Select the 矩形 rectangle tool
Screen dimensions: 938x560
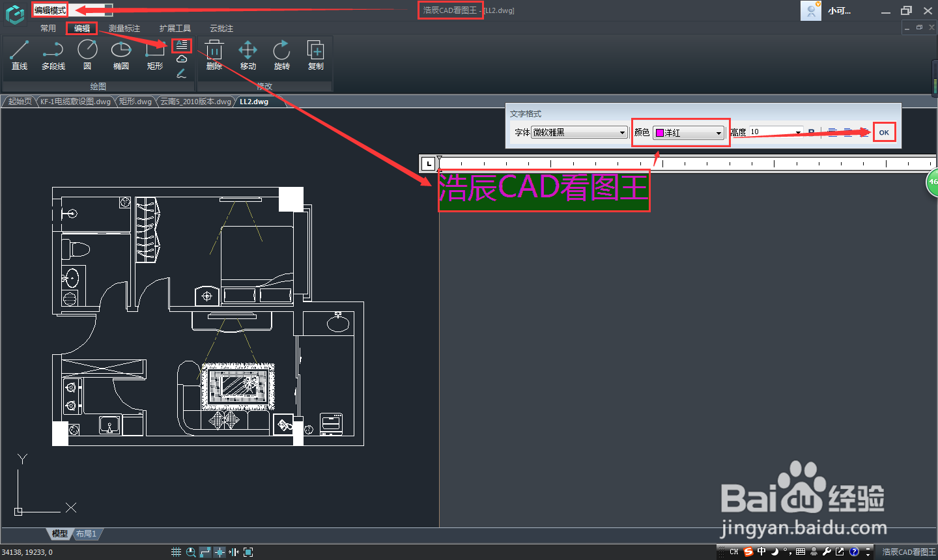[155, 55]
